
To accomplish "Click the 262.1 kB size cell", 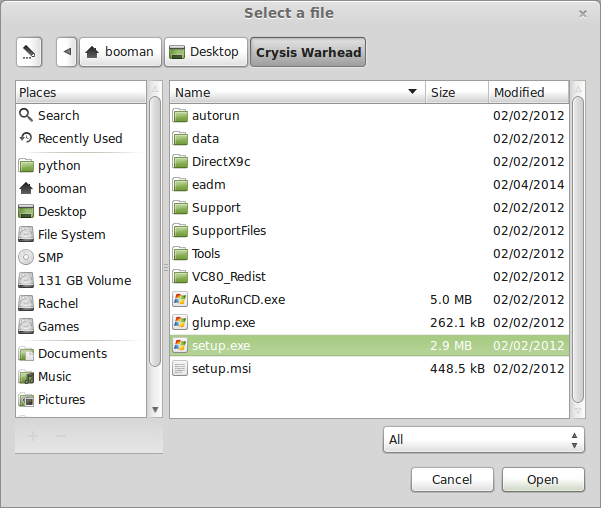I will pyautogui.click(x=457, y=322).
